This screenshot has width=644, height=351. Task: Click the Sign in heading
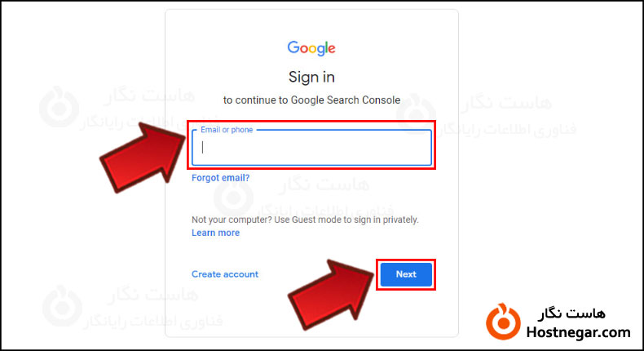[x=311, y=78]
